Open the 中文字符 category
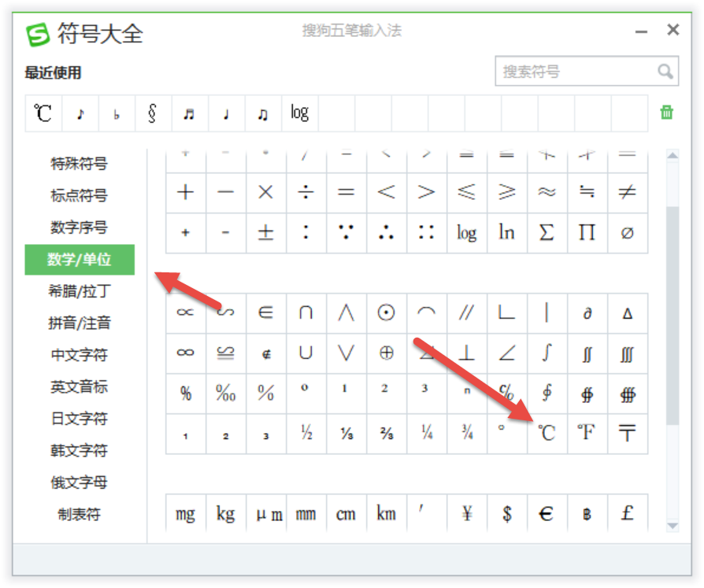This screenshot has width=704, height=588. click(79, 354)
